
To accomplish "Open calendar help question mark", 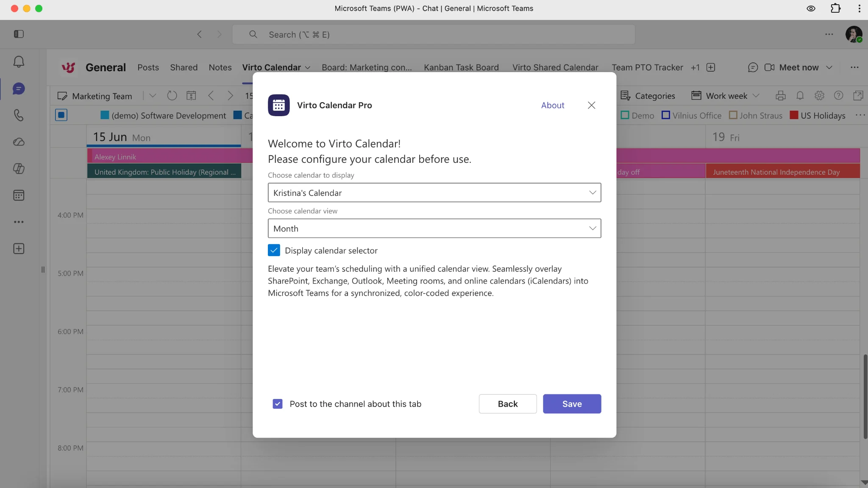I will pos(838,96).
